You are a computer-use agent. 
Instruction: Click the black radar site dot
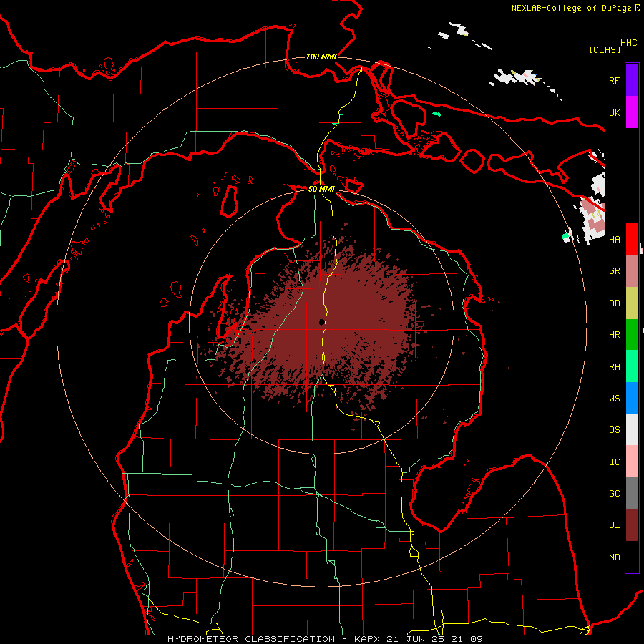pyautogui.click(x=321, y=323)
